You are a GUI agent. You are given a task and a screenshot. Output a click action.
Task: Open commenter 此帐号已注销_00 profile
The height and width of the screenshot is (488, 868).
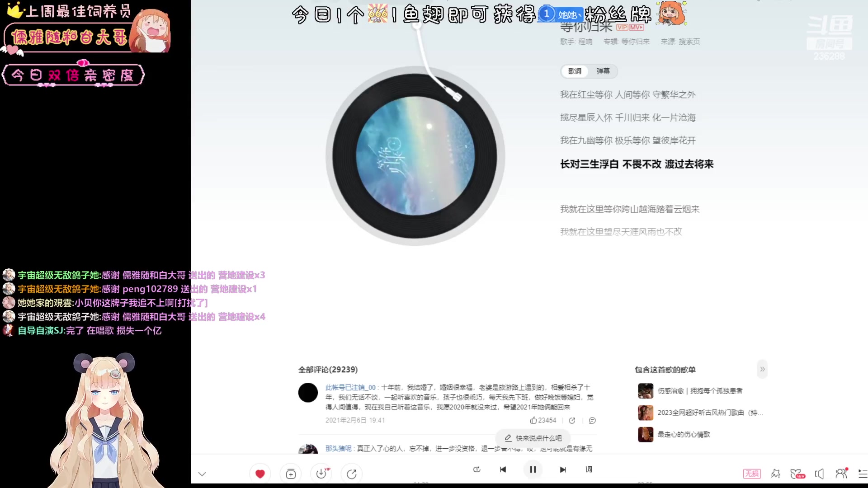[x=350, y=388]
